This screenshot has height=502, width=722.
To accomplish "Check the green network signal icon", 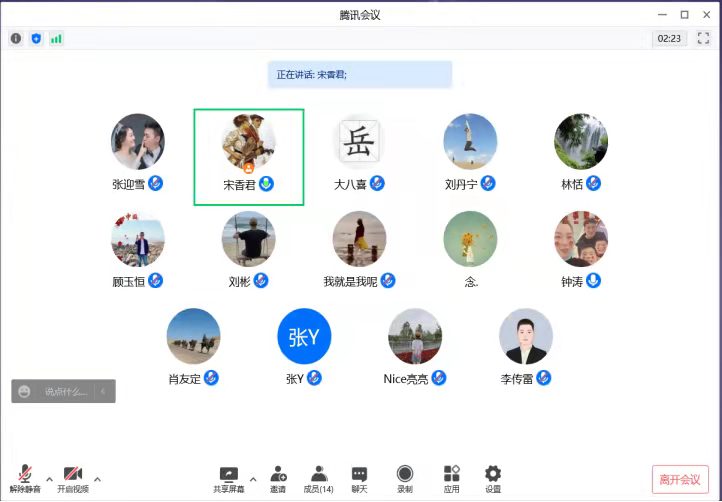I will [56, 38].
